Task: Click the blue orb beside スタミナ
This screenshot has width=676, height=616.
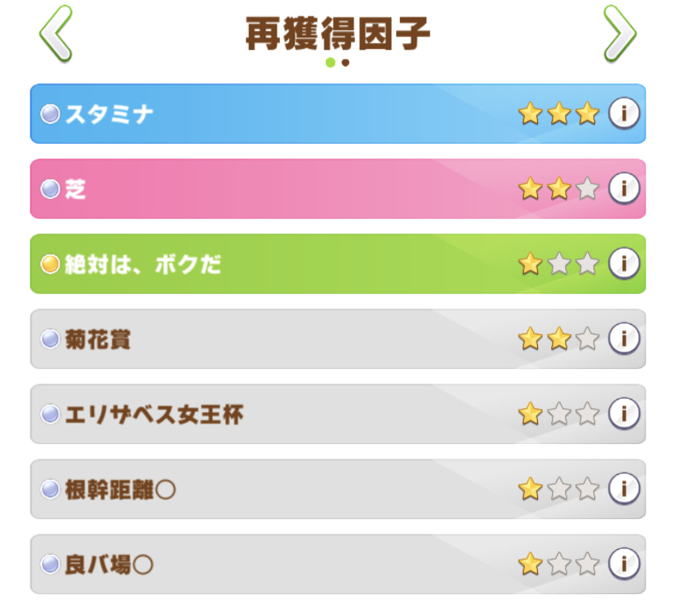Action: click(x=51, y=114)
